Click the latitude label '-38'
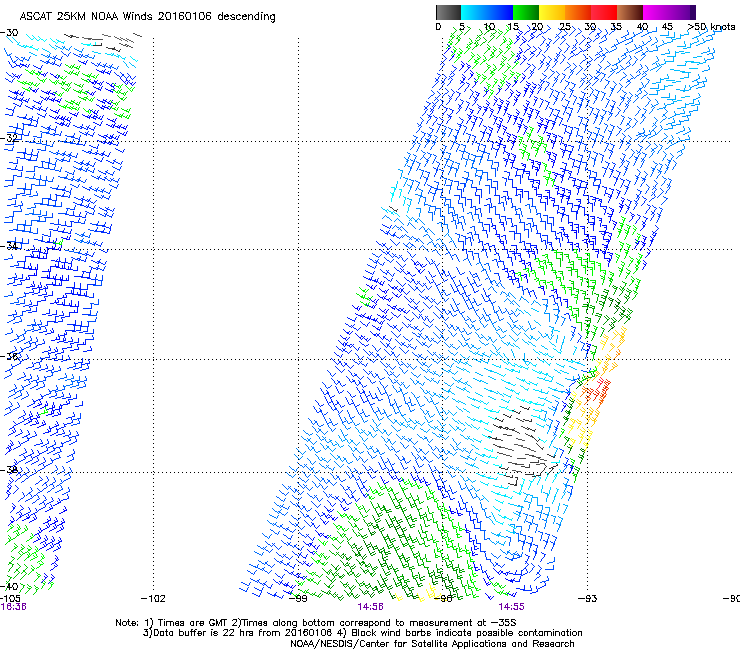The image size is (740, 650). tap(9, 470)
